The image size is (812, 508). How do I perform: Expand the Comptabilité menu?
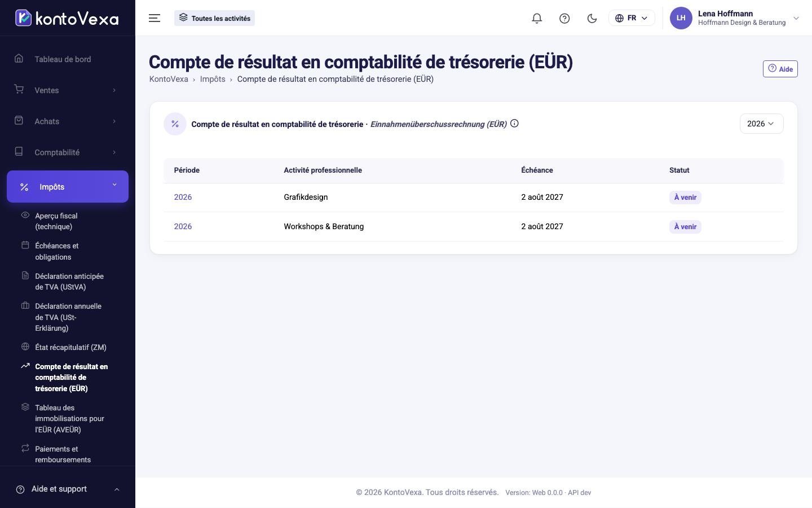pos(68,152)
